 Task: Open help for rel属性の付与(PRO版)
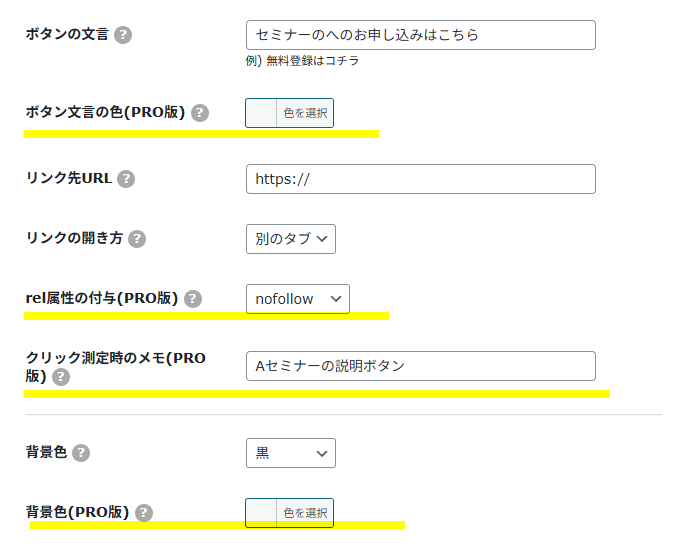(192, 299)
